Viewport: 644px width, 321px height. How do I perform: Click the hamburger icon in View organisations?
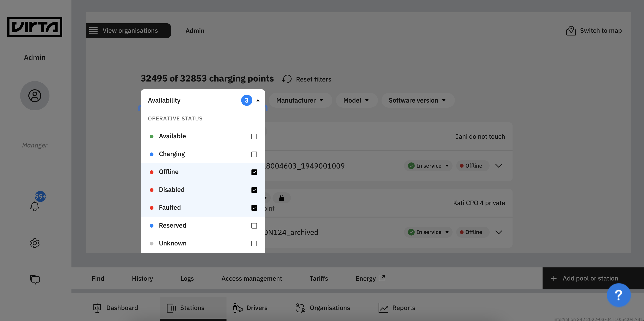click(x=93, y=30)
